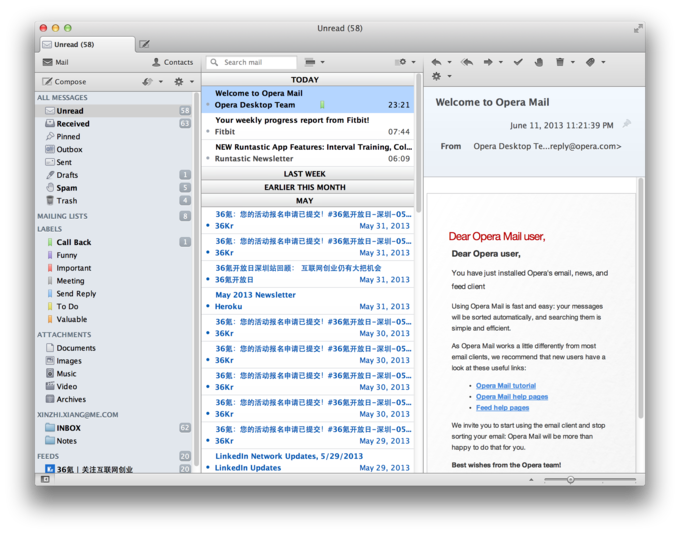The image size is (680, 534).
Task: Click the label tag toolbar icon
Action: click(x=590, y=62)
